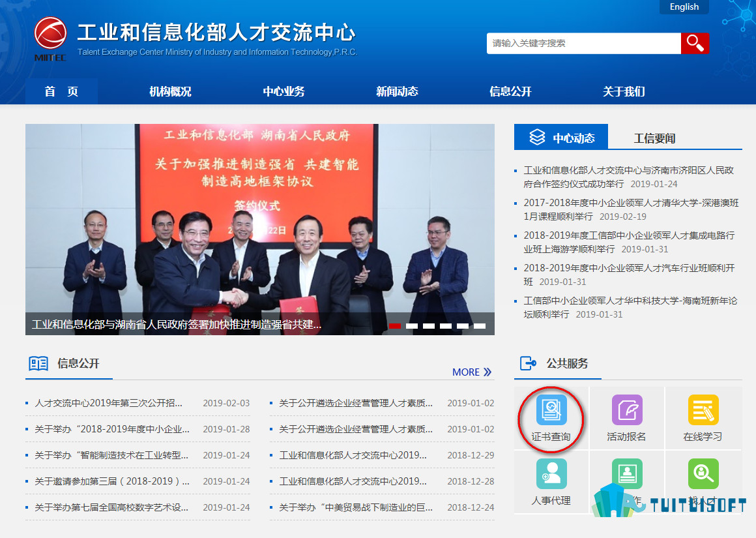Open notice 关于举办"智能制造技术在工业转型
This screenshot has width=756, height=538.
point(111,455)
